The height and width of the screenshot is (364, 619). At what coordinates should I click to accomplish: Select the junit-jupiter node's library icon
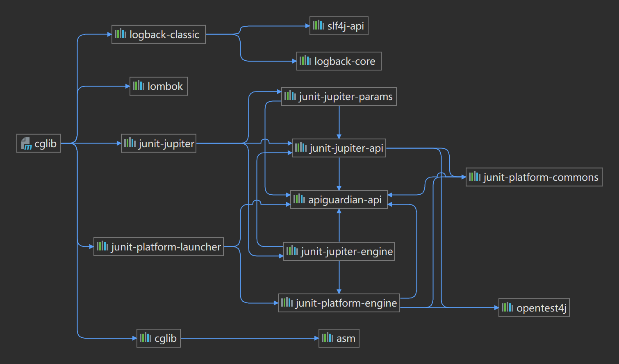click(129, 143)
